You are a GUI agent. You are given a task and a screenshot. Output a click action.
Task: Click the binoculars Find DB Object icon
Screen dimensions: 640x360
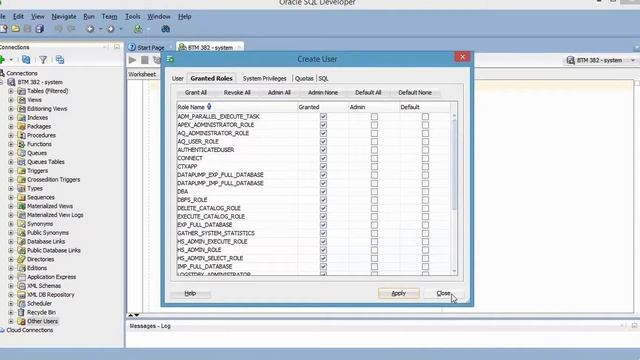(x=165, y=29)
